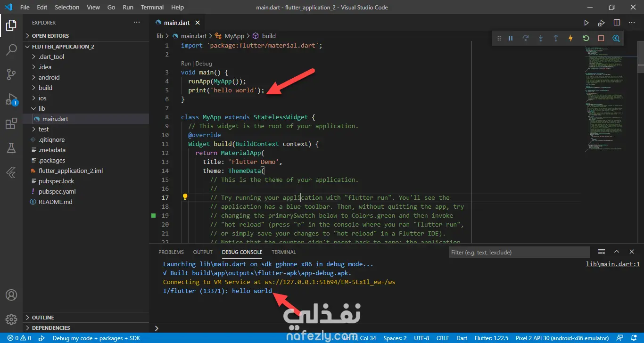This screenshot has width=644, height=343.
Task: Maximize the bottom panel with the chevron
Action: coord(617,252)
